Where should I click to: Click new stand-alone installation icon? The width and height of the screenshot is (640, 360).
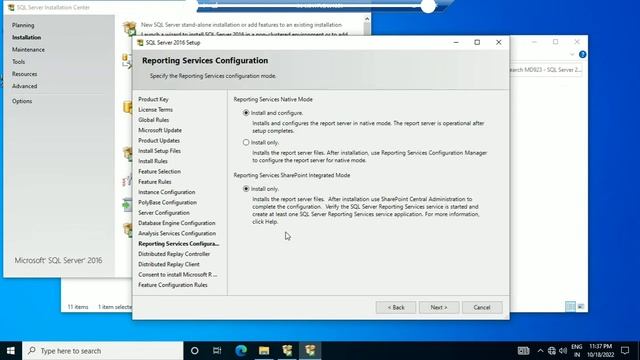[x=129, y=29]
